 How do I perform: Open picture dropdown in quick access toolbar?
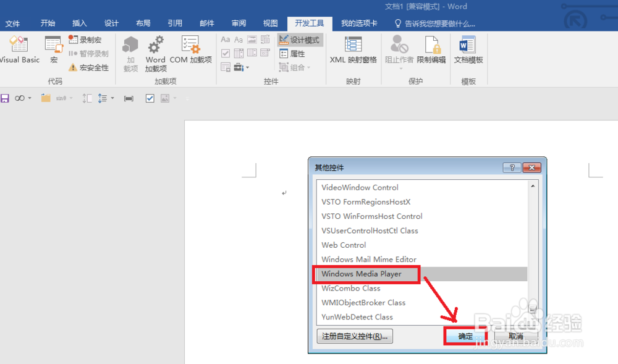(175, 98)
